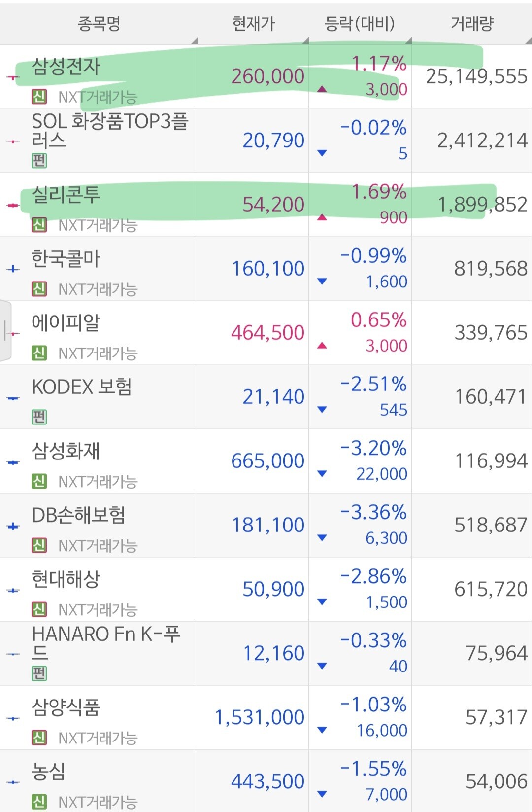Screen dimensions: 532x812
Task: Click the 펀 badge under HANARO Fn K-푸드
Action: tap(39, 673)
